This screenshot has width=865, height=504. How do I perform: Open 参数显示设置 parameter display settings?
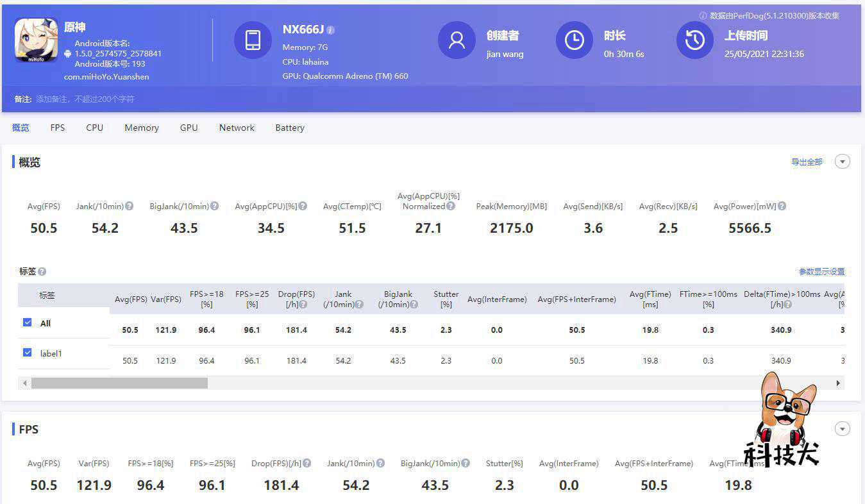(821, 272)
